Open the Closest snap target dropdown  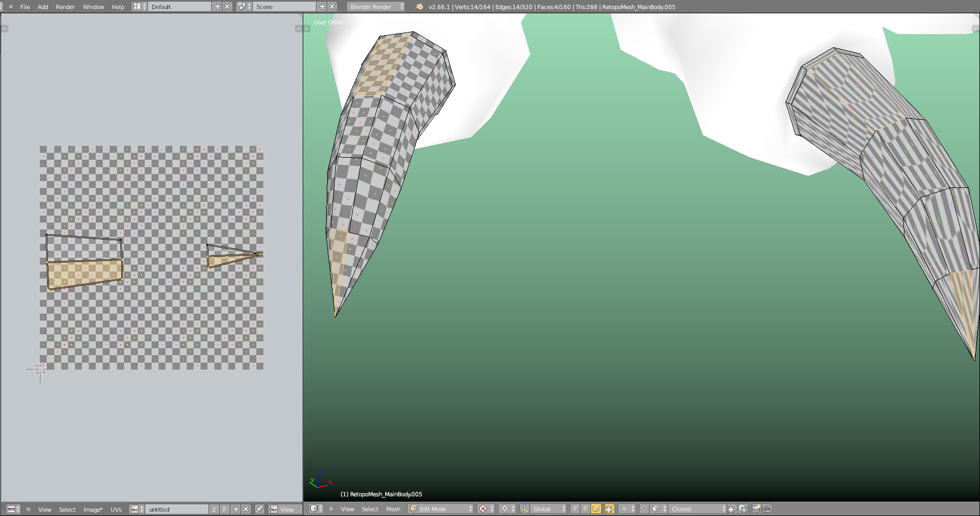pyautogui.click(x=697, y=509)
